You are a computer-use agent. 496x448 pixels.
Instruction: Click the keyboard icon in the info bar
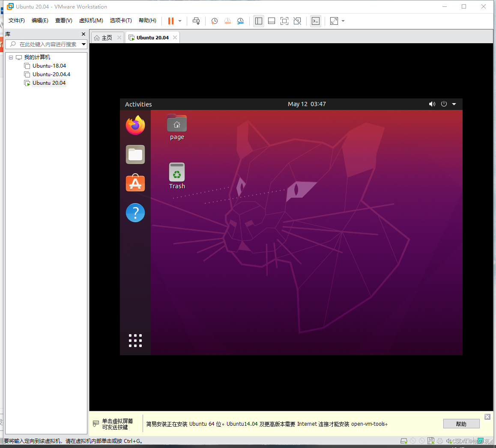coord(96,423)
